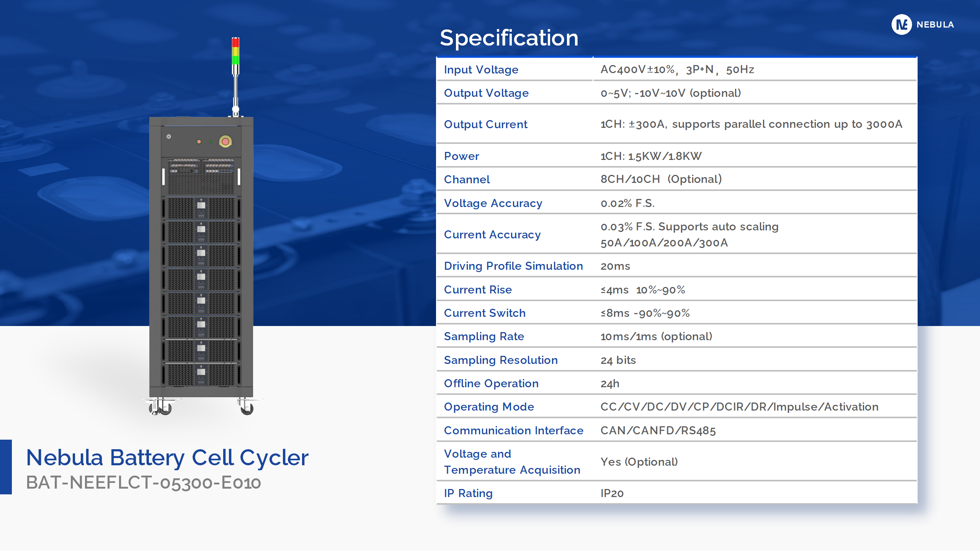The image size is (980, 551).
Task: Select the Power label
Action: (x=462, y=156)
